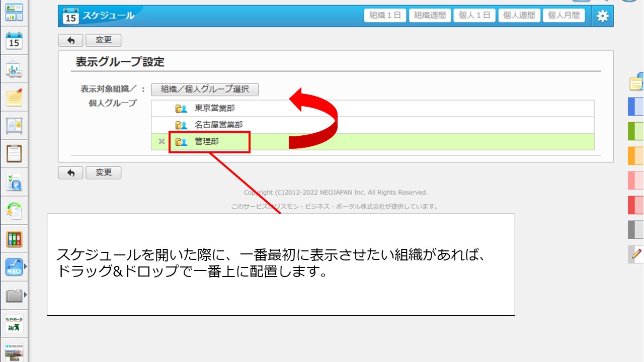This screenshot has height=362, width=644.
Task: Open the blue NEO chart icon
Action: [14, 267]
